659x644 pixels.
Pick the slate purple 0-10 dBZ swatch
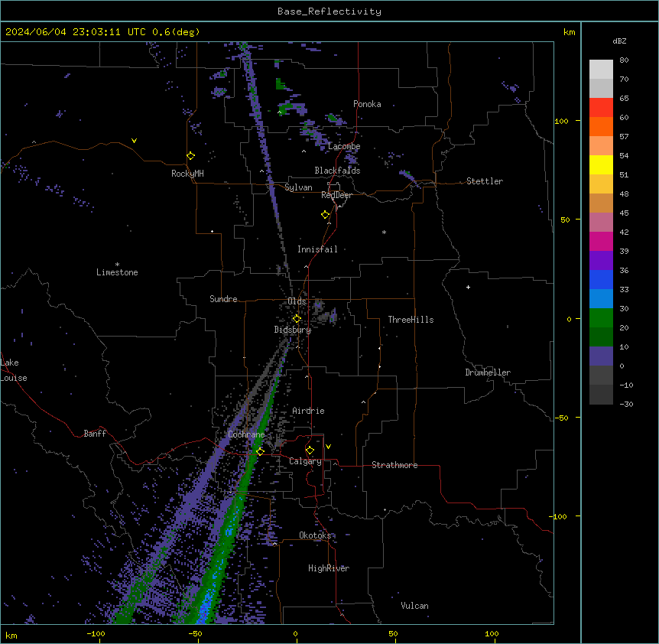pyautogui.click(x=601, y=356)
